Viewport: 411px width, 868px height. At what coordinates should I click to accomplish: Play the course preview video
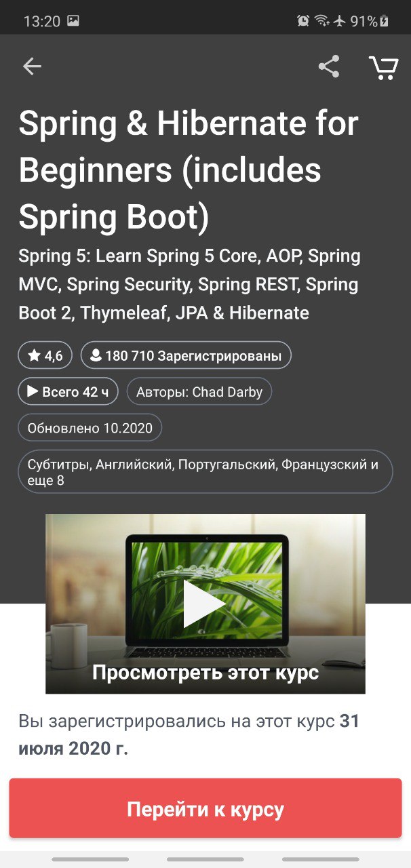(205, 604)
